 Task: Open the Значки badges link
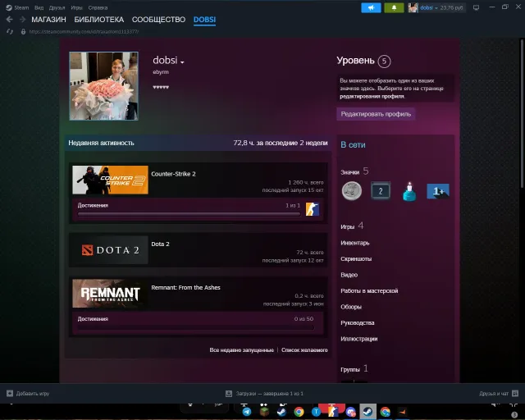coord(350,172)
